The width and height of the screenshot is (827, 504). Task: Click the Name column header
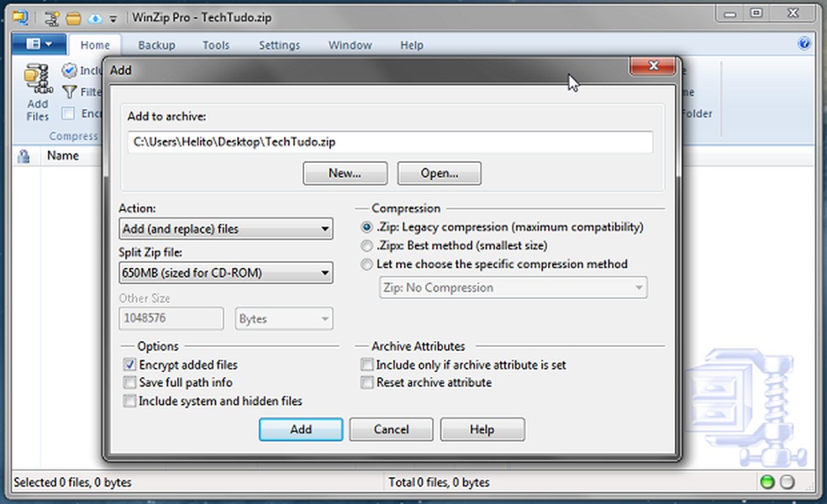pyautogui.click(x=63, y=155)
